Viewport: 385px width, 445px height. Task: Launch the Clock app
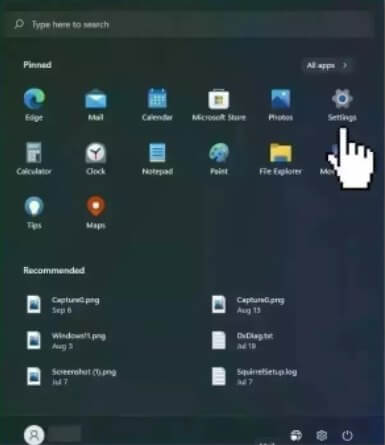click(96, 158)
